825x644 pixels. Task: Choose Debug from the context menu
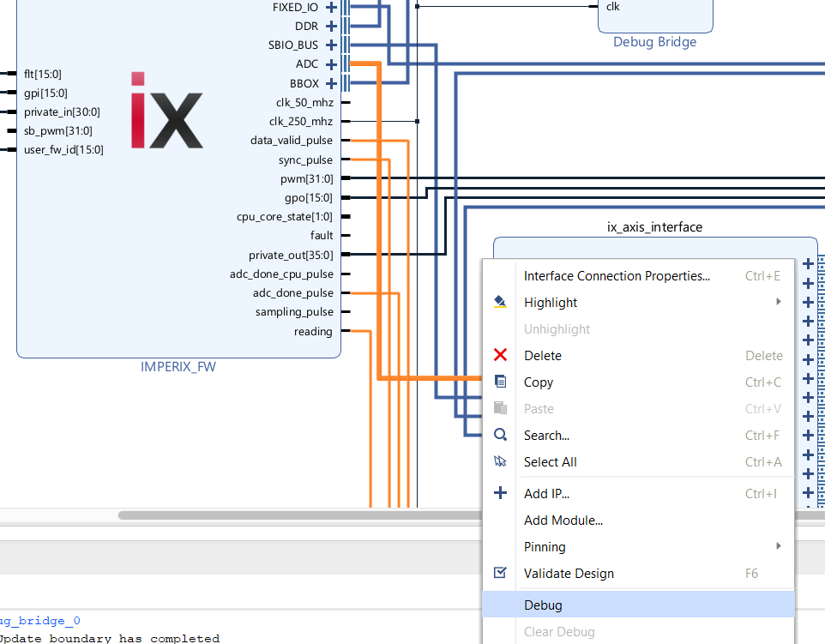pyautogui.click(x=544, y=605)
